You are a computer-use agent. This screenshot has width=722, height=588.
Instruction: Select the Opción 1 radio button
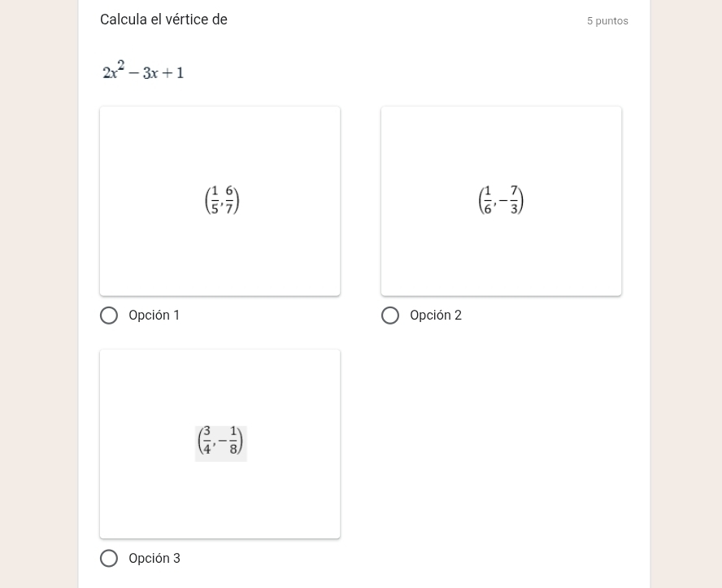pyautogui.click(x=109, y=316)
